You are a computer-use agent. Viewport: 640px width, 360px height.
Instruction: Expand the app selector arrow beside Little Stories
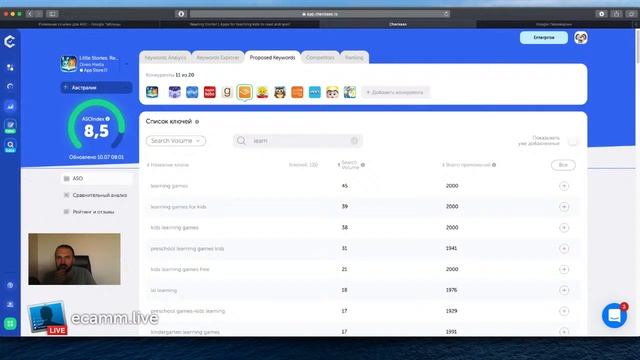pos(126,64)
